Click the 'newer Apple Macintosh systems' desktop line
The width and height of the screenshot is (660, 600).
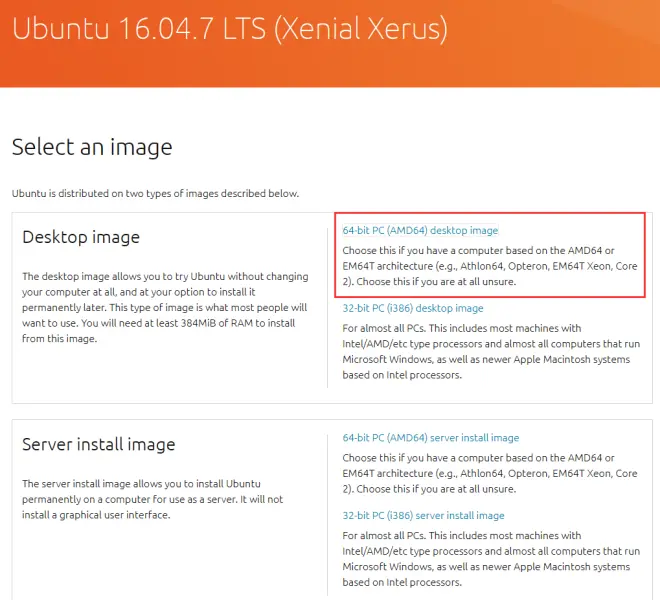pos(486,359)
